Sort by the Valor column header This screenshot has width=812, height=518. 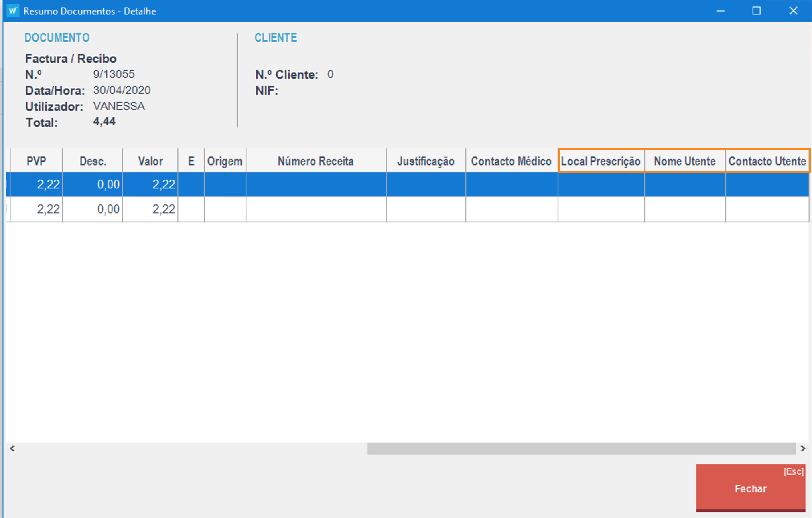click(150, 161)
